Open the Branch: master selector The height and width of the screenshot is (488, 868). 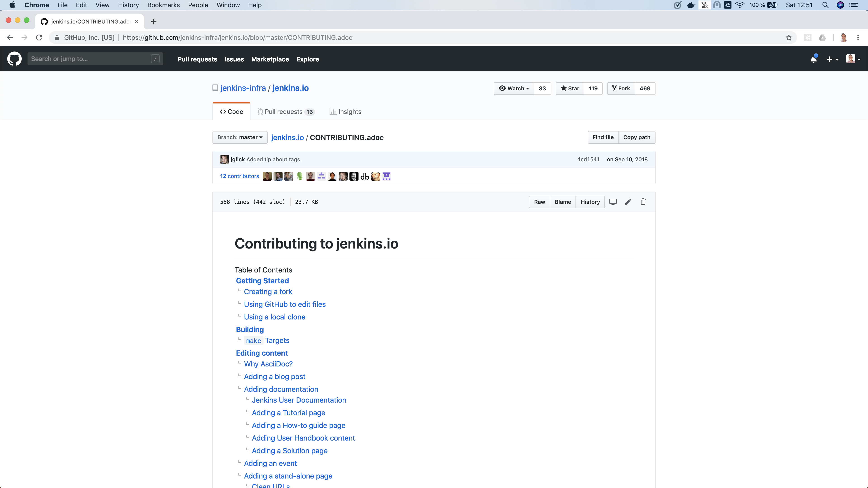pyautogui.click(x=240, y=137)
